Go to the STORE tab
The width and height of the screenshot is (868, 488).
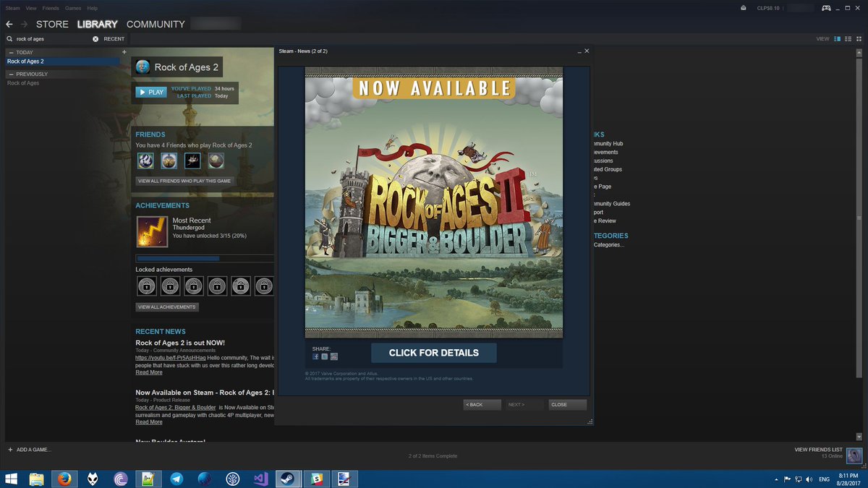52,24
